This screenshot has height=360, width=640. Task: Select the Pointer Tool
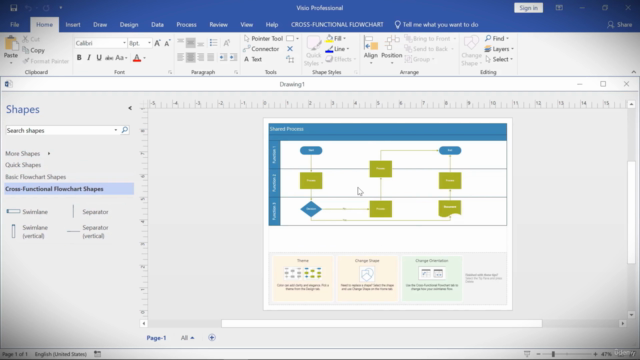click(x=263, y=38)
